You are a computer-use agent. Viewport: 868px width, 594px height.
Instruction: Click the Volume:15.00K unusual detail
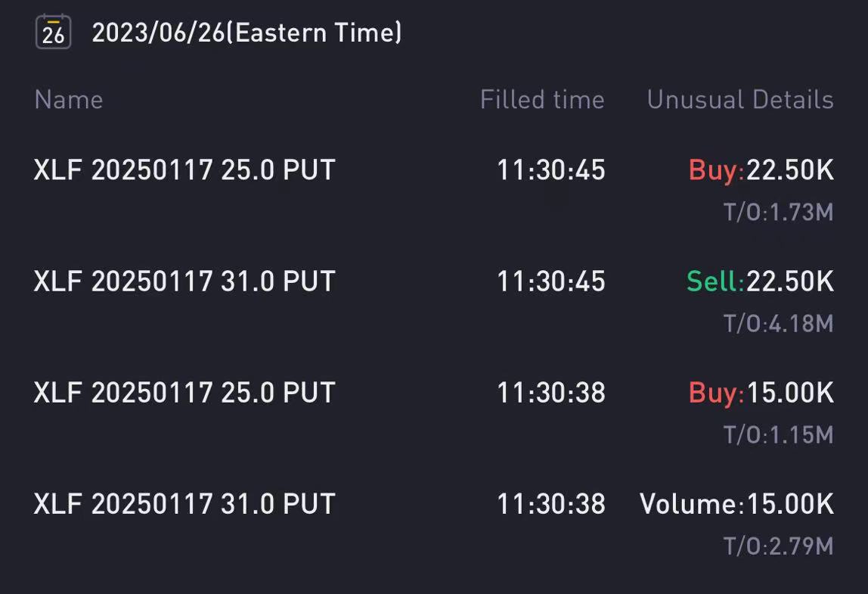click(x=736, y=504)
